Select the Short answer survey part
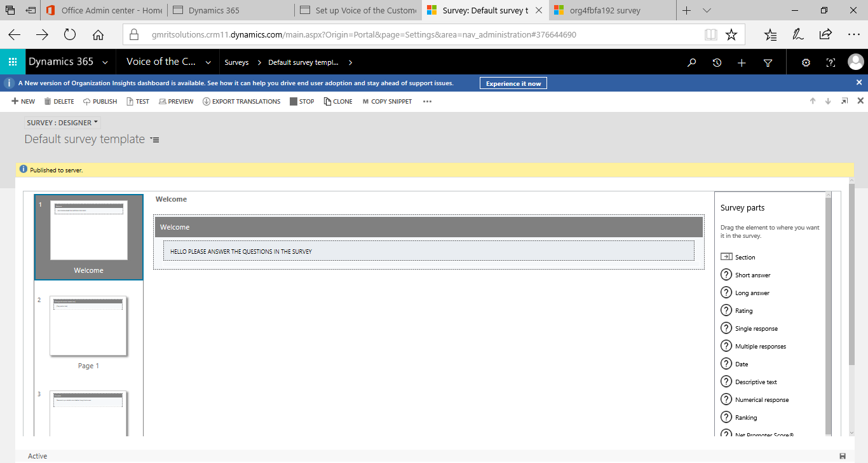Viewport: 868px width, 463px height. 745,275
